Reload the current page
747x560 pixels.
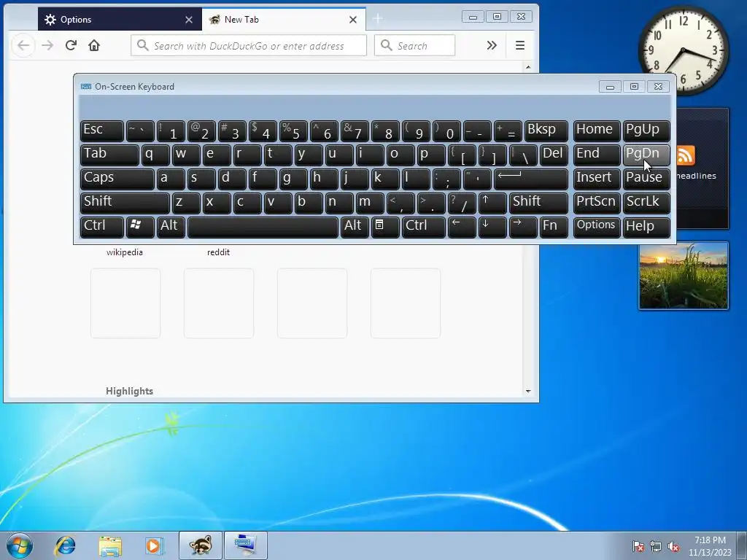71,45
